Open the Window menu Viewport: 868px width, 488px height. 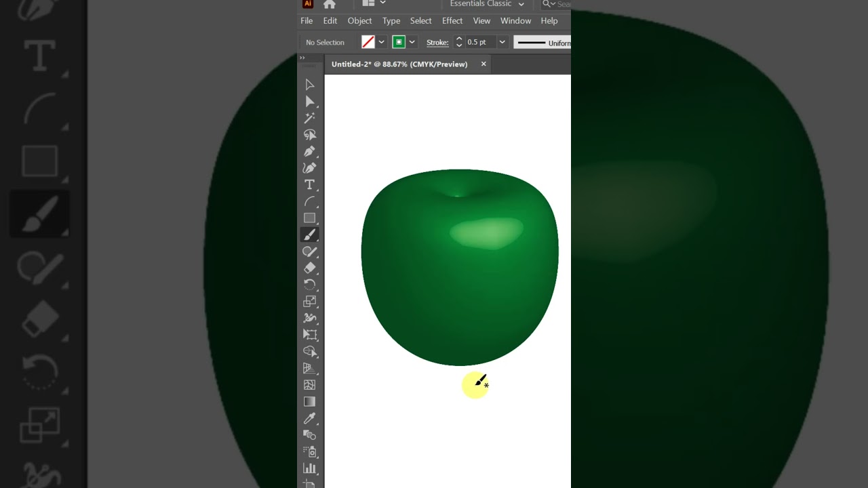point(515,21)
